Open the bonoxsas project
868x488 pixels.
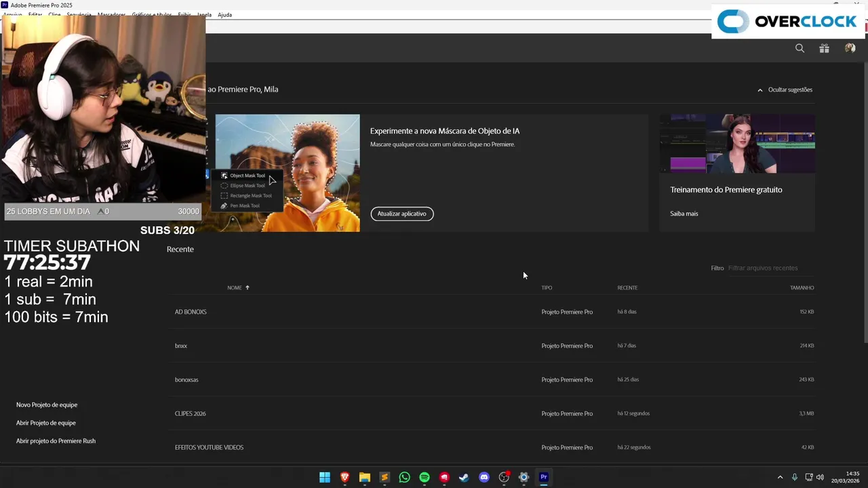pos(186,380)
